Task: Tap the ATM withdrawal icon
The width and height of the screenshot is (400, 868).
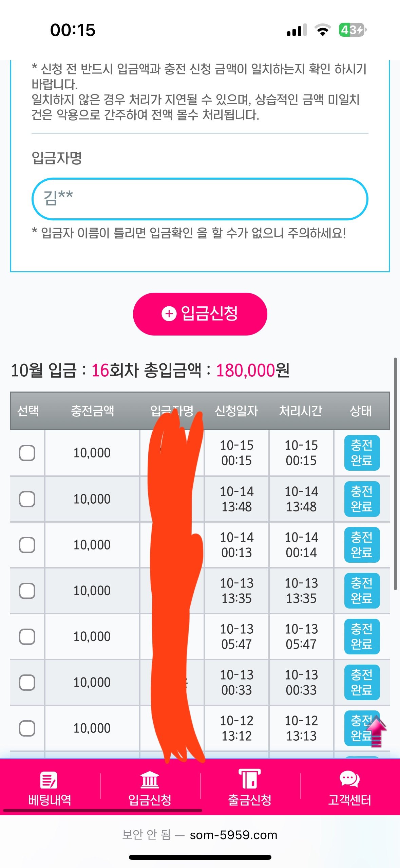Action: [x=249, y=779]
